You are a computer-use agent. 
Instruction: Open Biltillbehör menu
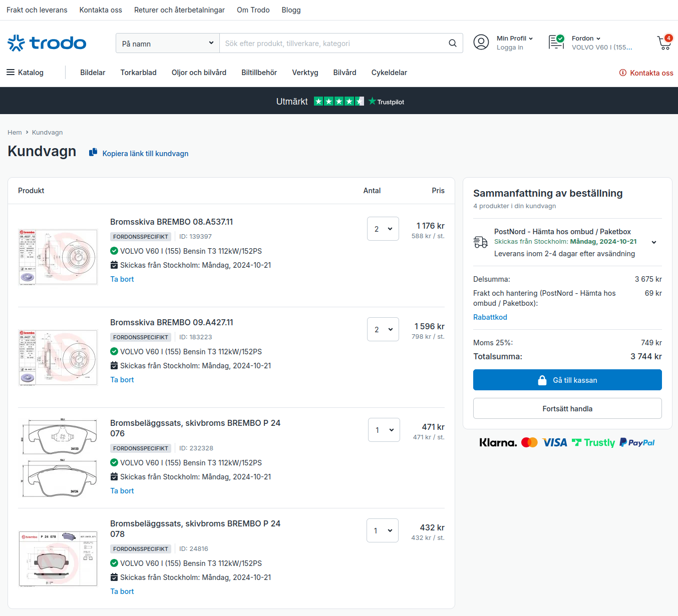point(259,73)
